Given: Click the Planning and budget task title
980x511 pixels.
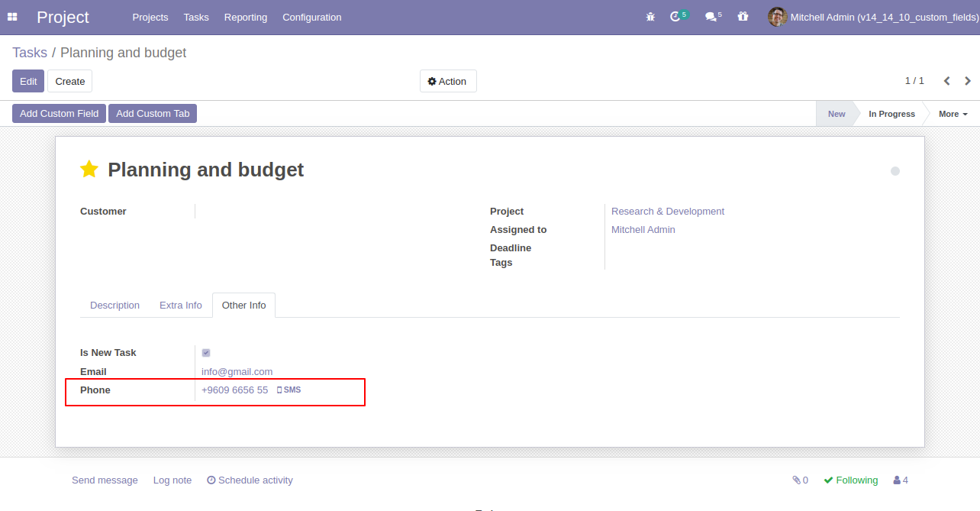Looking at the screenshot, I should click(206, 170).
